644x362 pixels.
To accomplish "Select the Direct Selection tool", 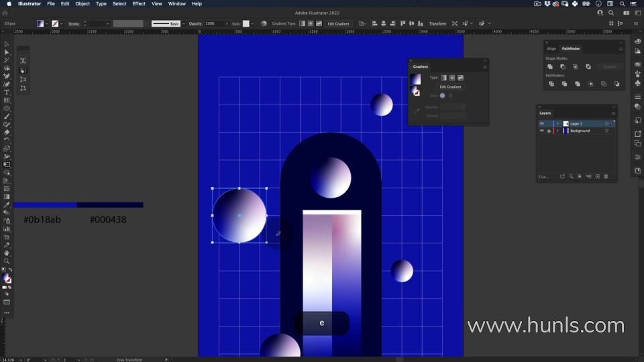I will point(7,52).
